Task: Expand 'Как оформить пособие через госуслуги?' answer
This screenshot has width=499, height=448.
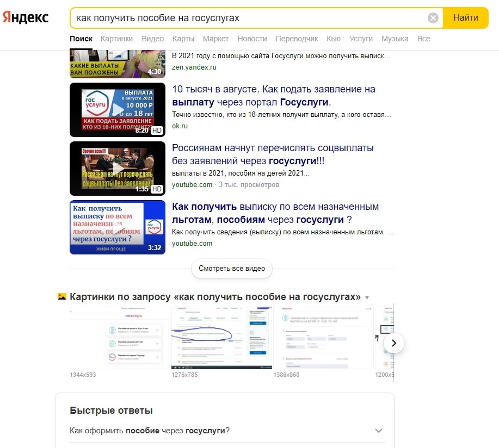Action: coord(227,431)
